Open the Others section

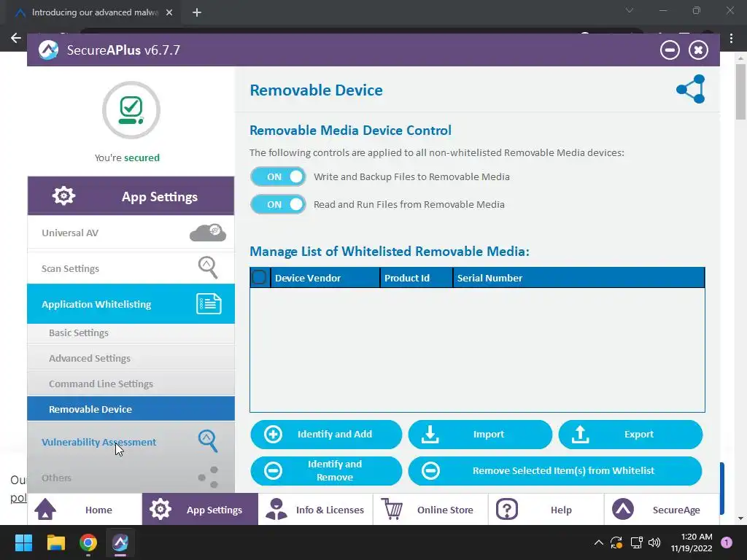131,478
